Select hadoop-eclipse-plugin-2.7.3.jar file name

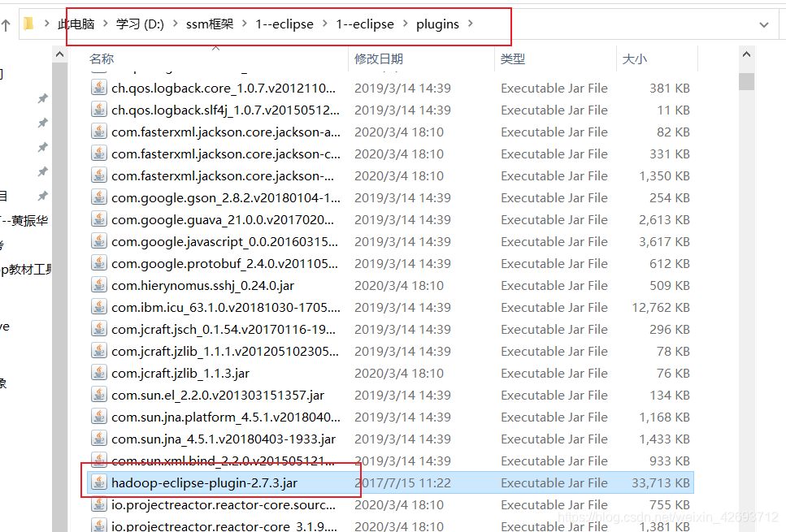tap(205, 483)
